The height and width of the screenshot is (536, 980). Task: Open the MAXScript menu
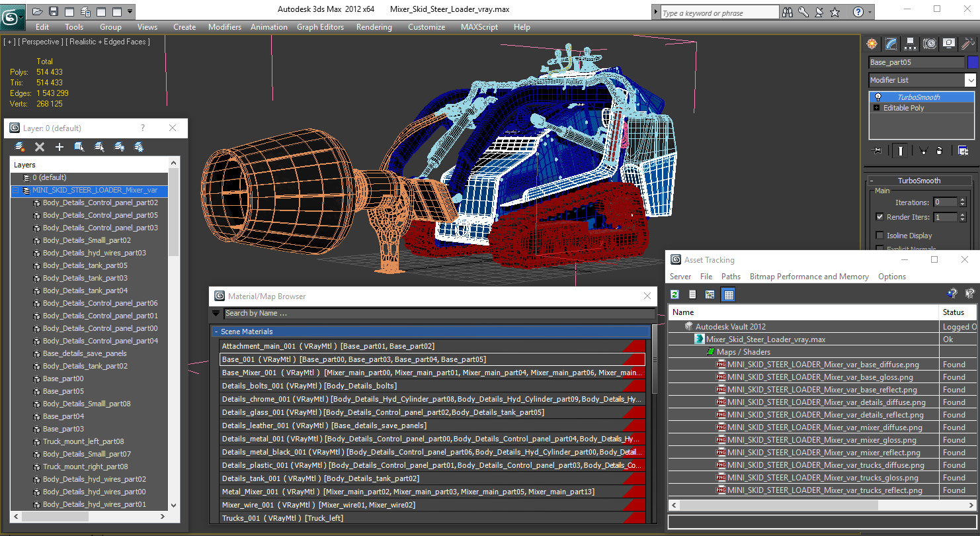[x=479, y=27]
